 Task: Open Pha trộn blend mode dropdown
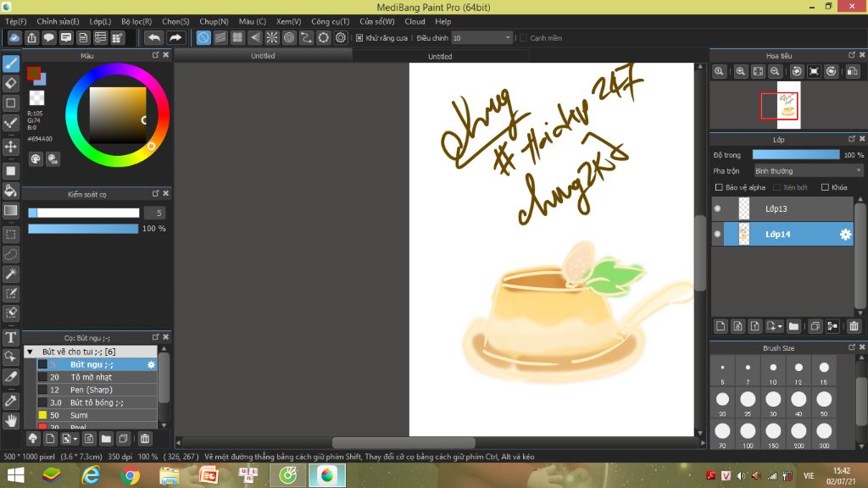[x=808, y=171]
